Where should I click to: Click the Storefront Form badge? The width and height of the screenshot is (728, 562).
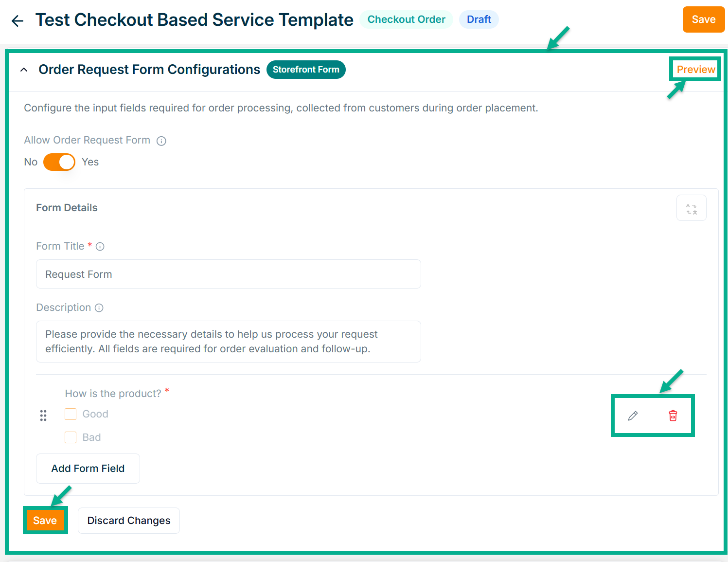306,70
